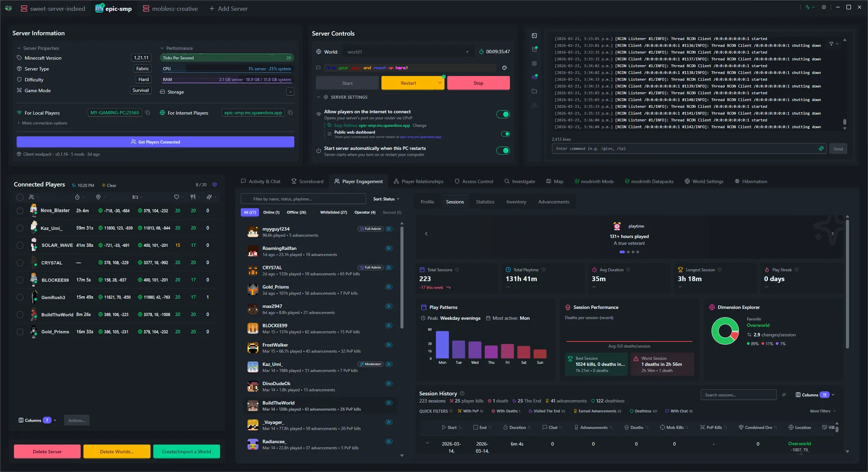868x472 pixels.
Task: Disable the Public web dashboard toggle
Action: [505, 134]
